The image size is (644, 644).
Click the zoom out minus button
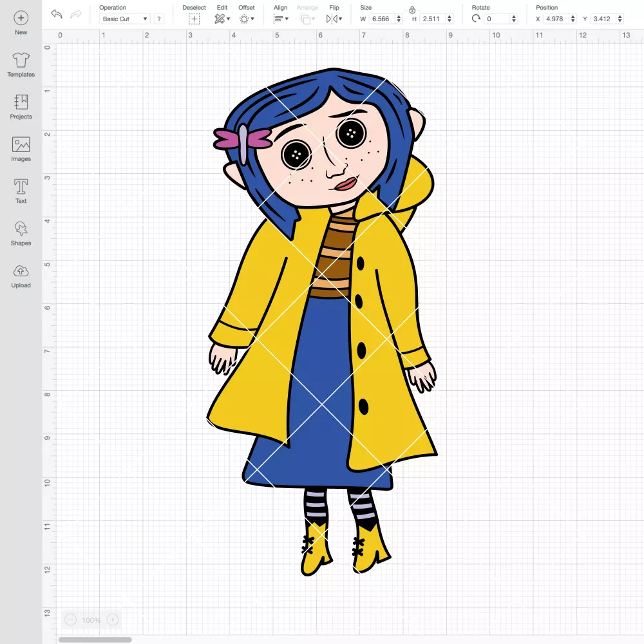click(x=71, y=620)
